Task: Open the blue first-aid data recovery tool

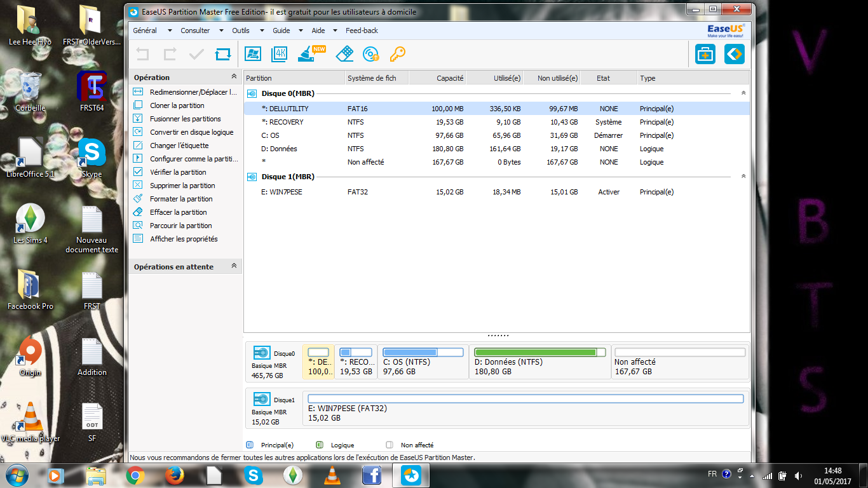Action: tap(705, 55)
